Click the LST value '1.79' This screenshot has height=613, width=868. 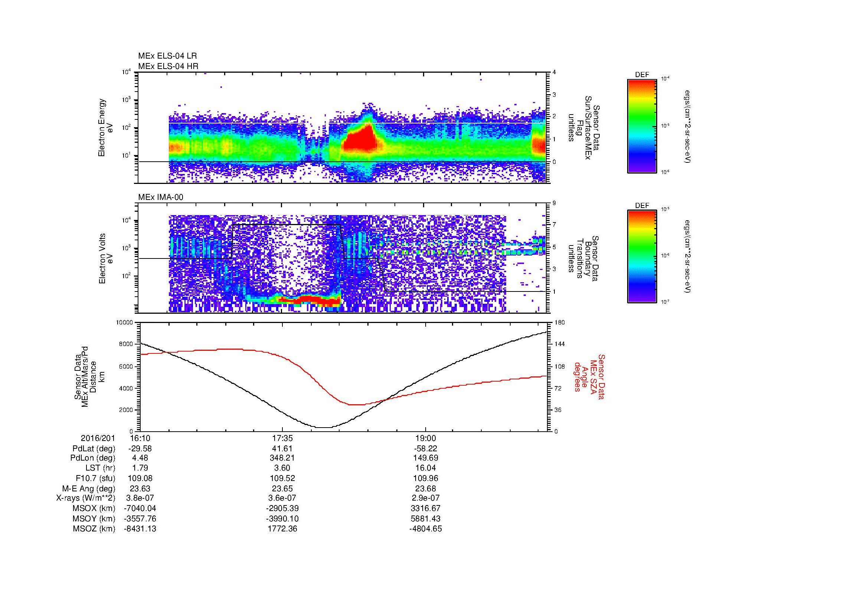(140, 468)
